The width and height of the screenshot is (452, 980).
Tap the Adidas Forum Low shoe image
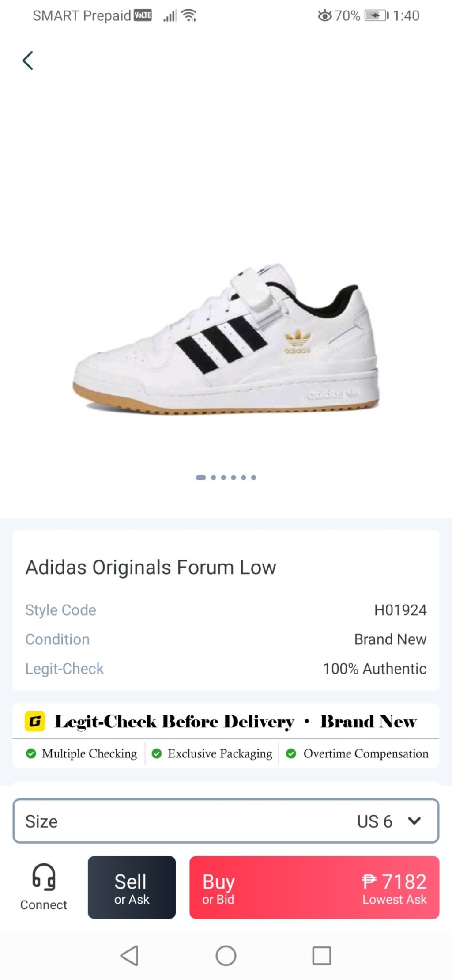(x=226, y=340)
